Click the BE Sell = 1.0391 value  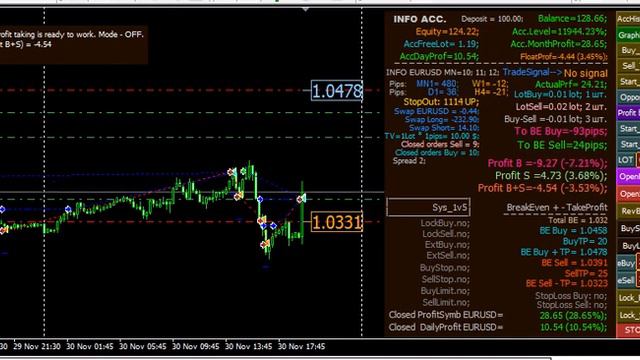click(x=574, y=263)
